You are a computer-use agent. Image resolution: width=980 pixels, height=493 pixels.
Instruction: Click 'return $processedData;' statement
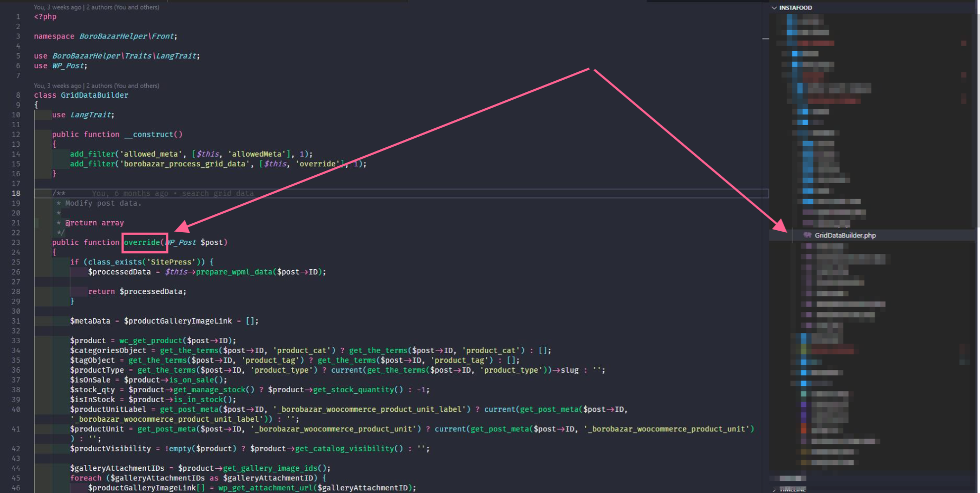click(x=137, y=291)
